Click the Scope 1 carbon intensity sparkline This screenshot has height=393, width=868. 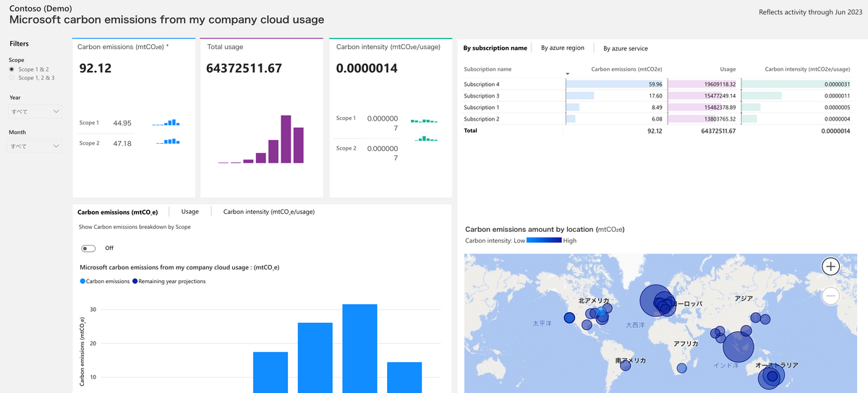(x=425, y=121)
